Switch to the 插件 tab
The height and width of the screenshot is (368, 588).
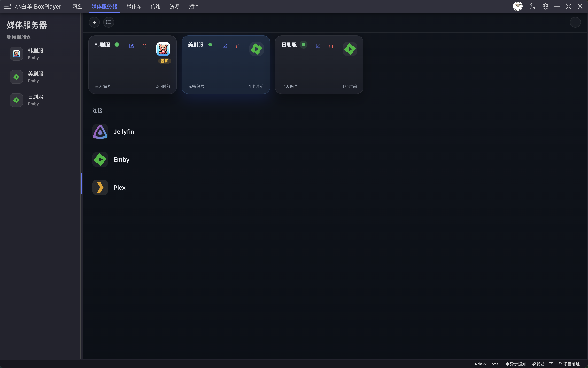click(194, 7)
